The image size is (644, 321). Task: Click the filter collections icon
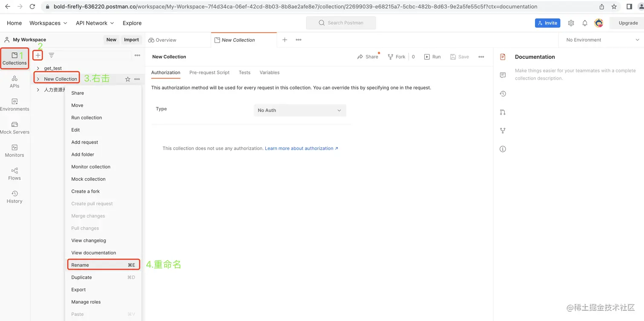52,55
